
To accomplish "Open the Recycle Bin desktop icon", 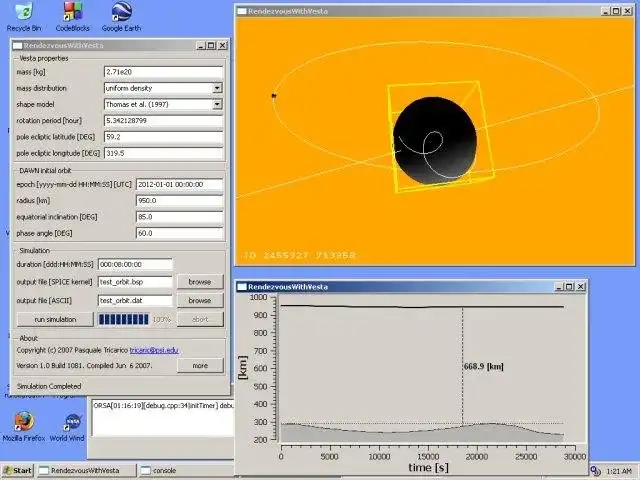I will click(24, 13).
